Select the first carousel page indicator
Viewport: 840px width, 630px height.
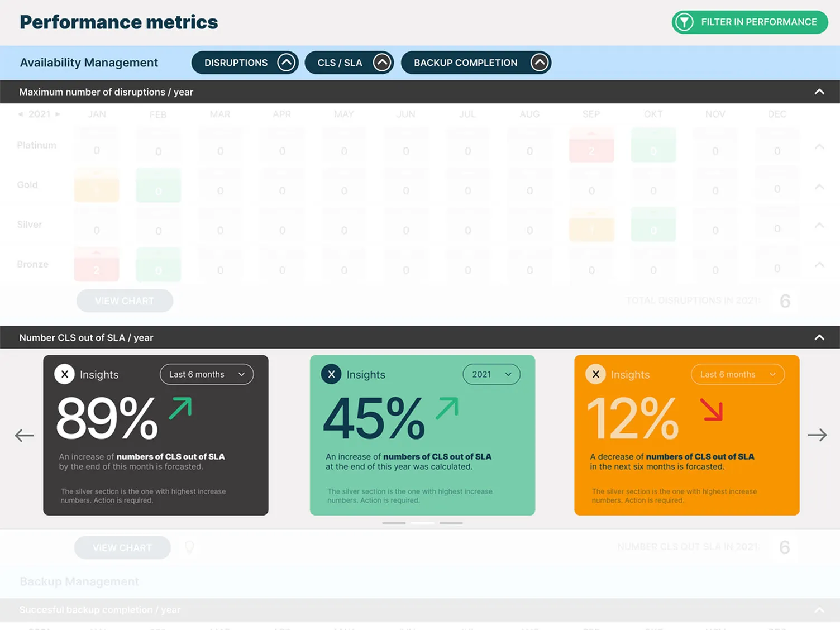pyautogui.click(x=394, y=523)
